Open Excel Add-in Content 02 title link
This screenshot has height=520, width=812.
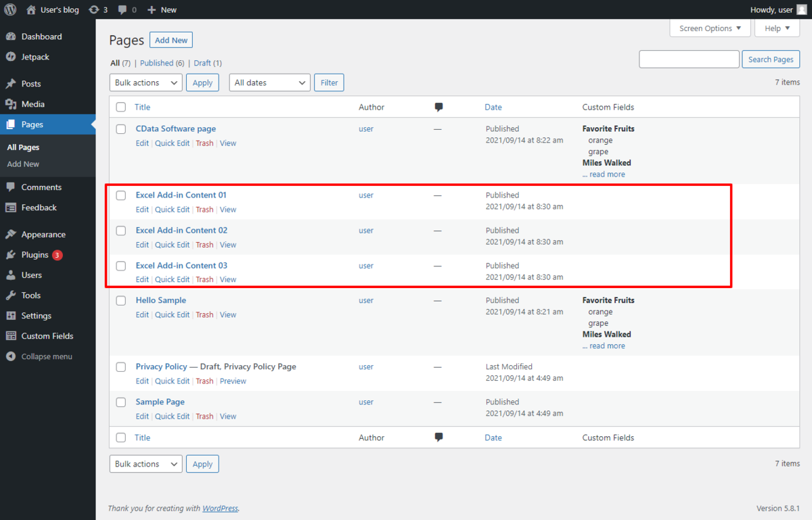tap(181, 231)
